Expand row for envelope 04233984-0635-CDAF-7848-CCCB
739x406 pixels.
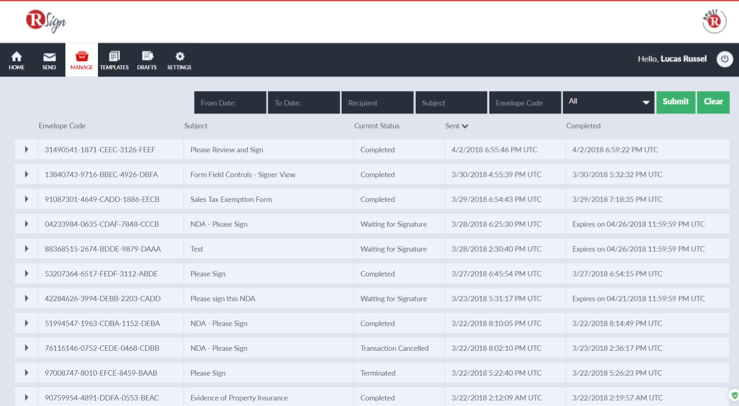(x=26, y=224)
